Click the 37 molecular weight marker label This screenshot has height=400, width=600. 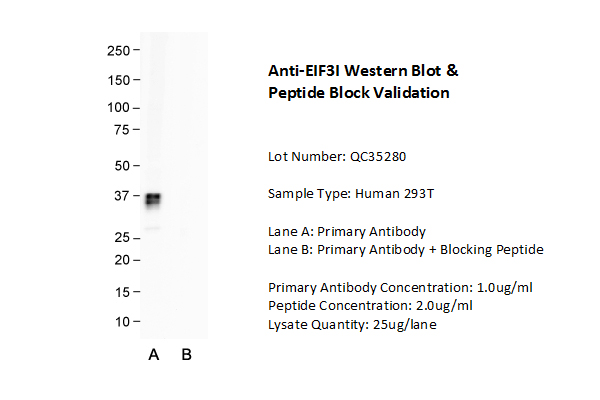point(122,196)
